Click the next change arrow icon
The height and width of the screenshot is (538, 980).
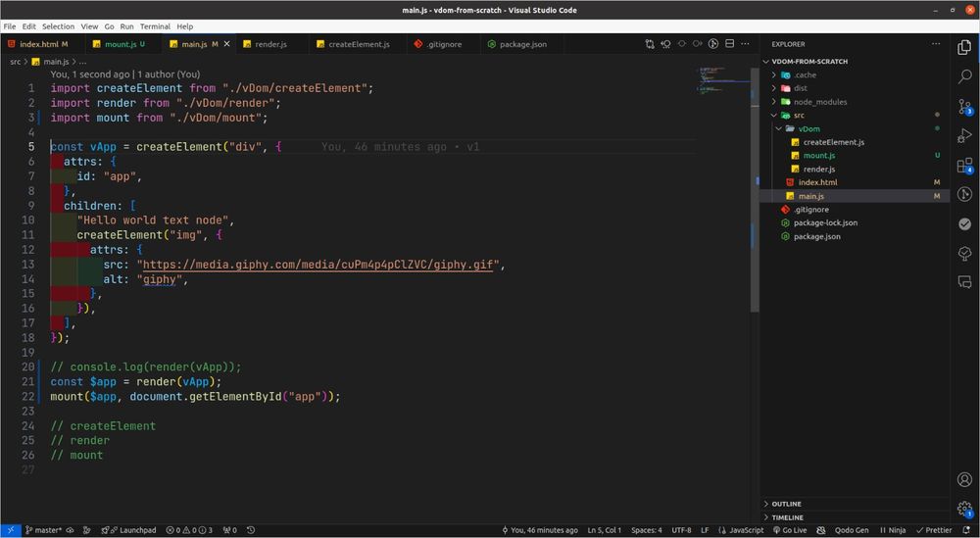[x=698, y=44]
